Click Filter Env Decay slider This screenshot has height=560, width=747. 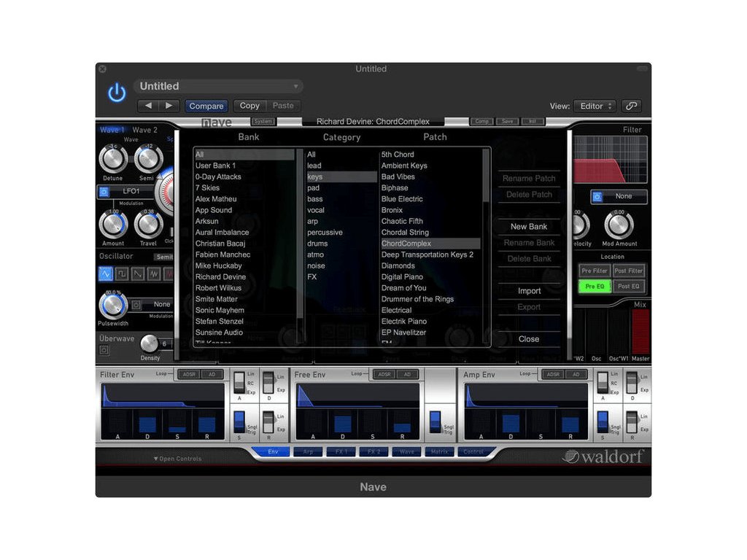point(147,422)
